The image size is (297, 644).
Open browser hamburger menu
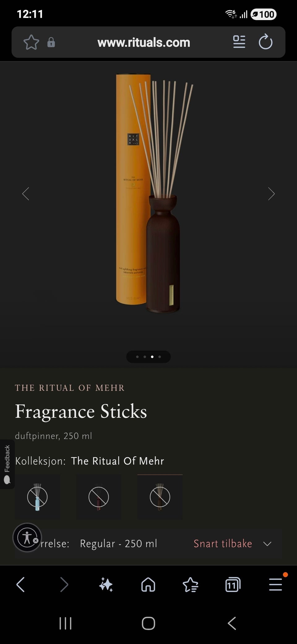[275, 585]
